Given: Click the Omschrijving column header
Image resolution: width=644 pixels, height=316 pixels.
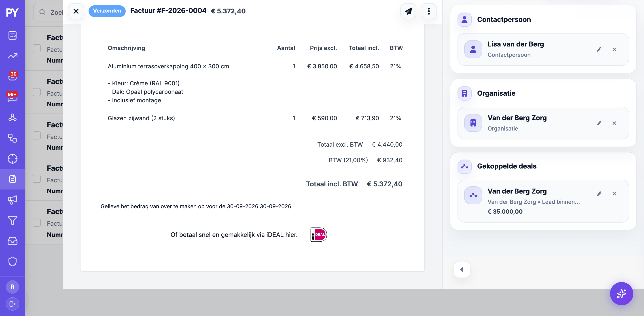Looking at the screenshot, I should (x=126, y=48).
